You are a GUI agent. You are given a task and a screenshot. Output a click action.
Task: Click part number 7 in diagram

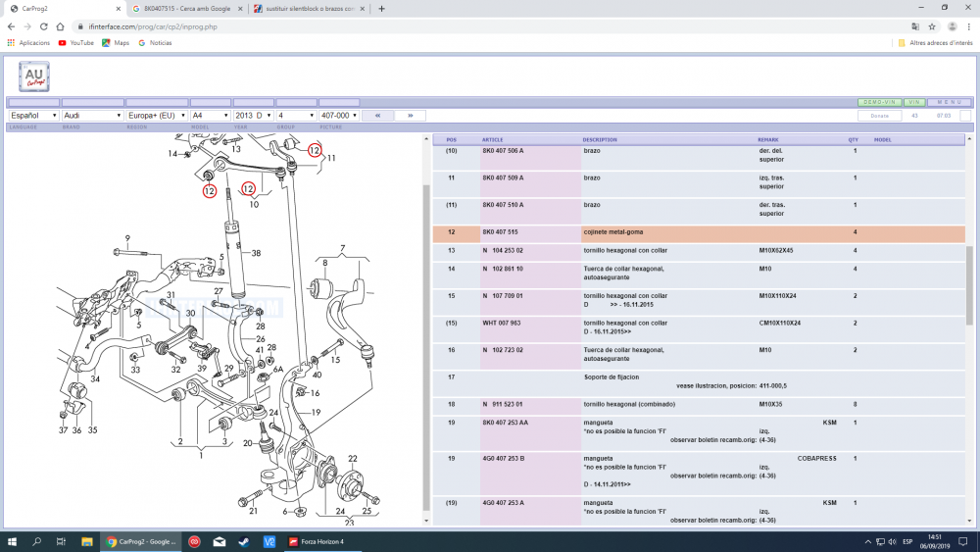tap(342, 249)
